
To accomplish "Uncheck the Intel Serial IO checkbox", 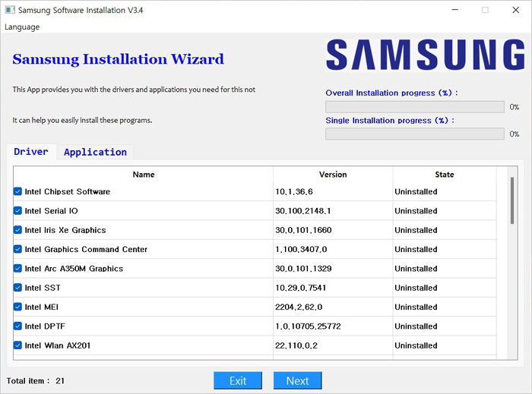I will [17, 211].
